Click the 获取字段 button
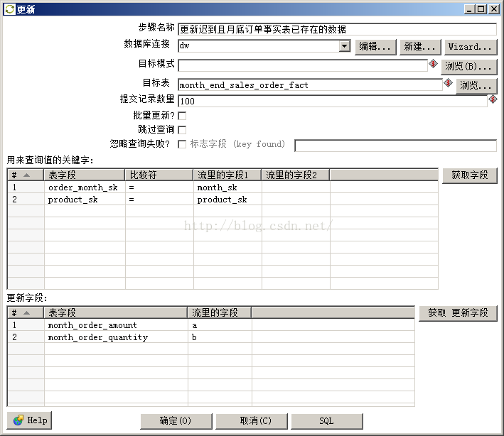504x436 pixels. point(470,175)
